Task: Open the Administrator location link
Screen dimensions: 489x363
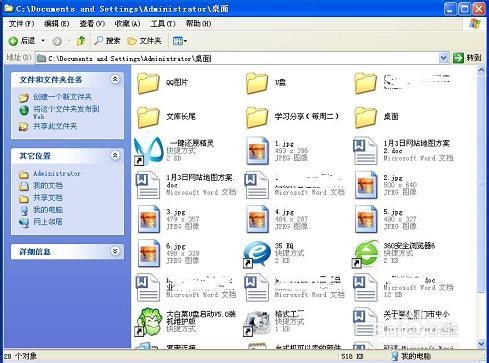Action: [x=57, y=174]
